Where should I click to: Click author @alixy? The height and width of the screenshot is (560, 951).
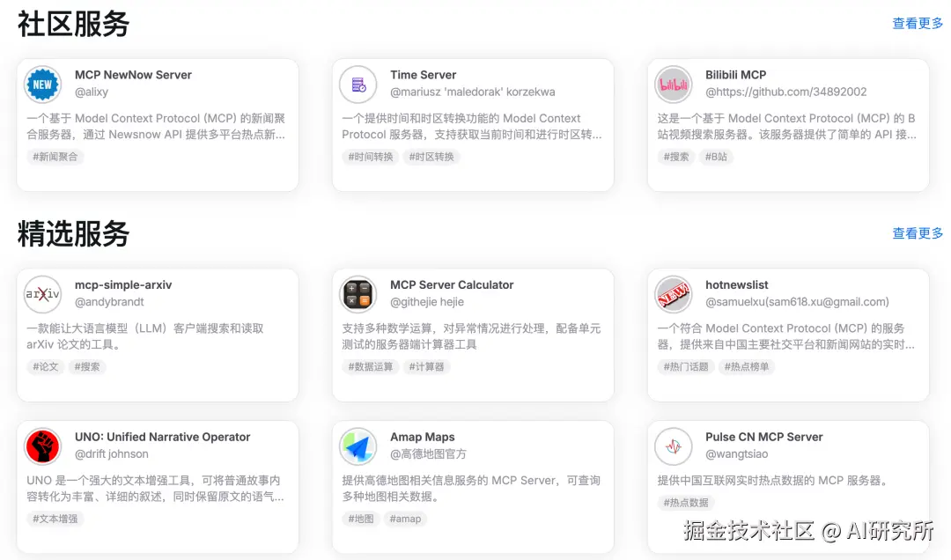click(92, 92)
